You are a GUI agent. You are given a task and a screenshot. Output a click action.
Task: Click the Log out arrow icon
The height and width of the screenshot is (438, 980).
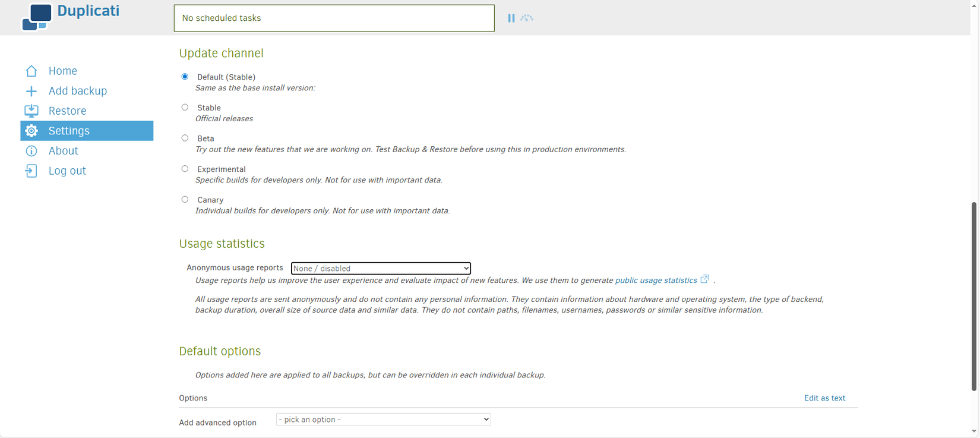pyautogui.click(x=31, y=171)
